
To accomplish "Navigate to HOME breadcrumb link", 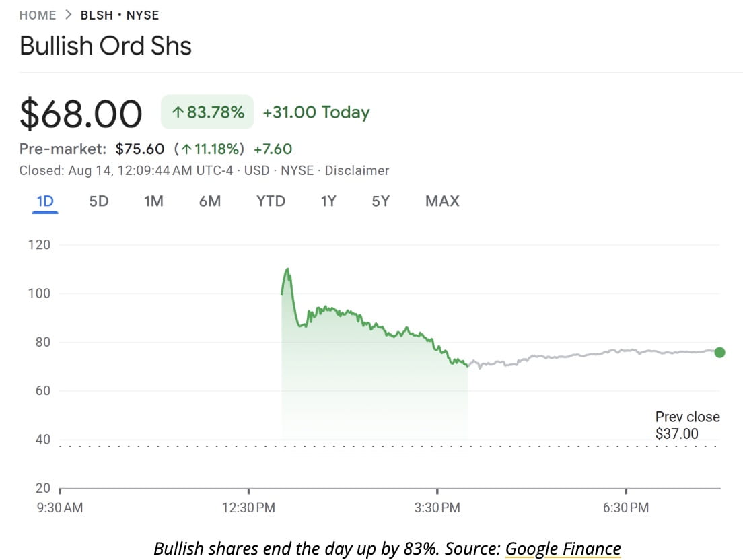I will pyautogui.click(x=38, y=14).
